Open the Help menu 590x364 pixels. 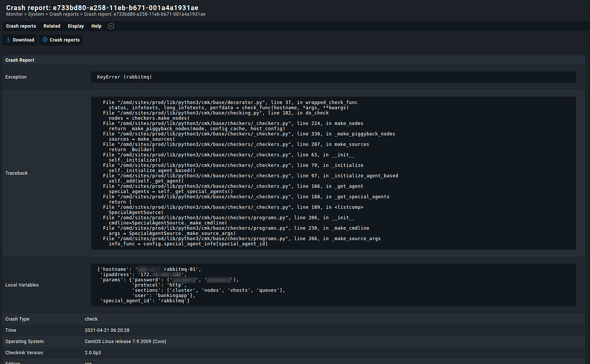[96, 26]
